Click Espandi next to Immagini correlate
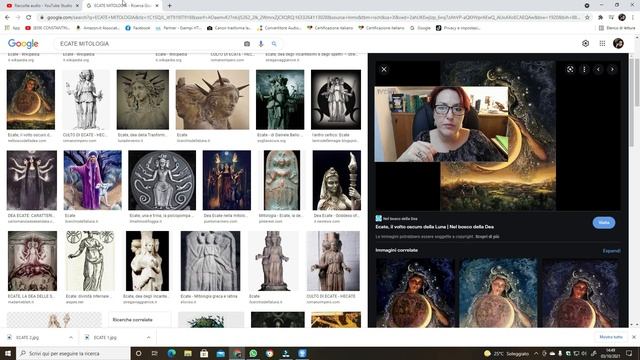The image size is (640, 360). [x=611, y=251]
